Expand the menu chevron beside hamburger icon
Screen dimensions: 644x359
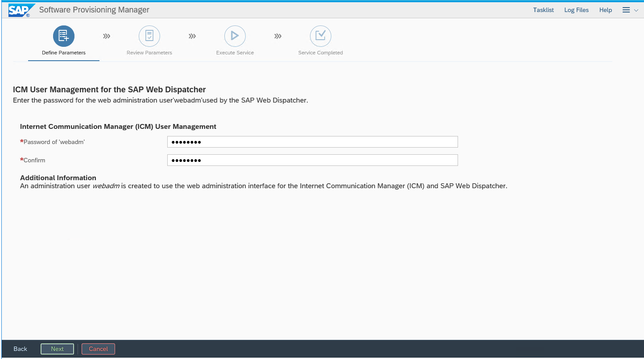(x=636, y=10)
